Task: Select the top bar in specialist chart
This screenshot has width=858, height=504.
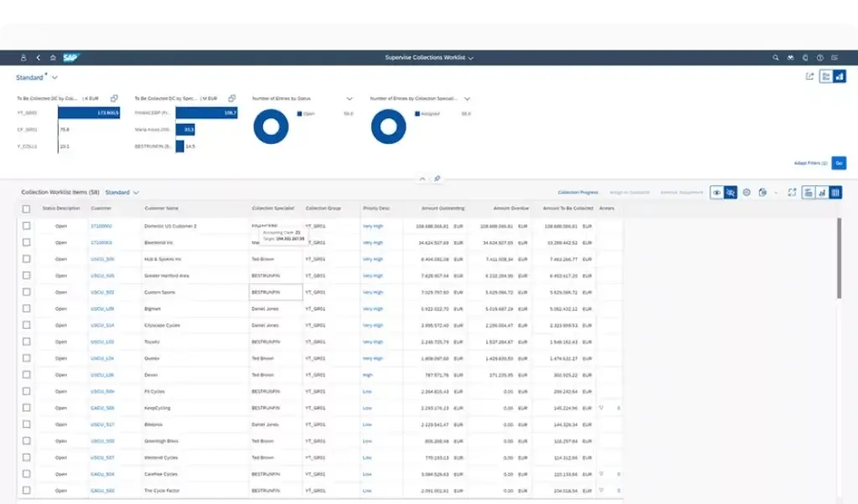Action: click(x=206, y=113)
